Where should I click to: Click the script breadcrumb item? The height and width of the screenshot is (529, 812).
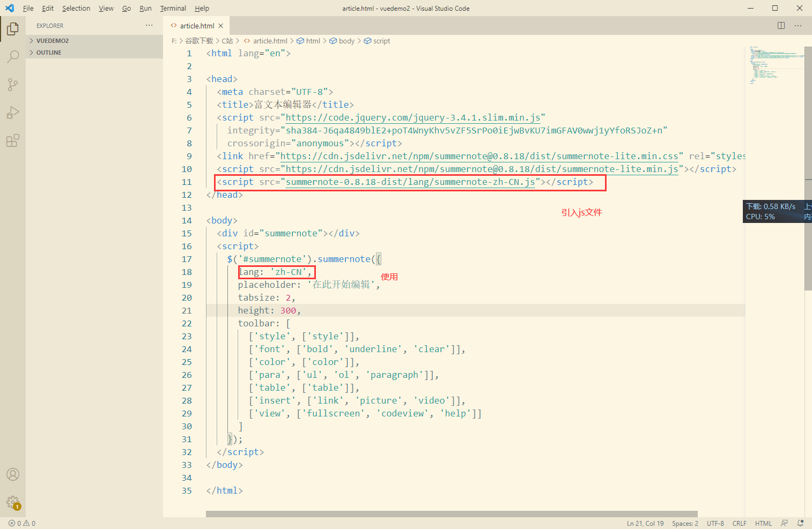coord(377,41)
